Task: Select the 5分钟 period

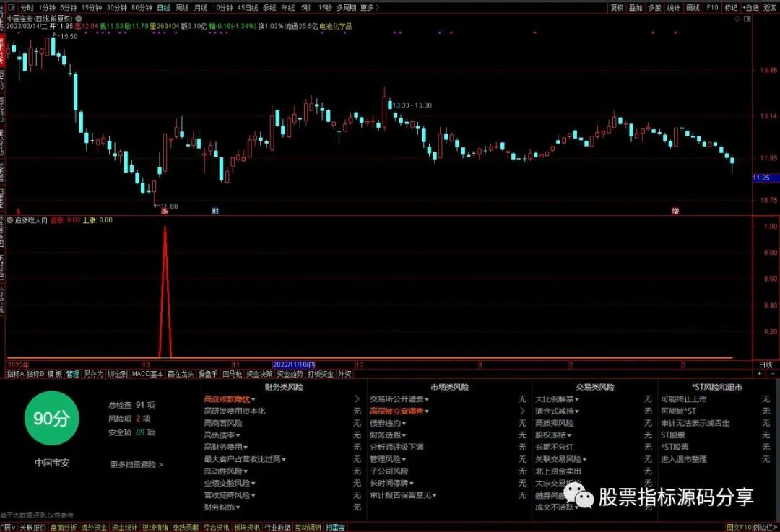Action: click(68, 7)
